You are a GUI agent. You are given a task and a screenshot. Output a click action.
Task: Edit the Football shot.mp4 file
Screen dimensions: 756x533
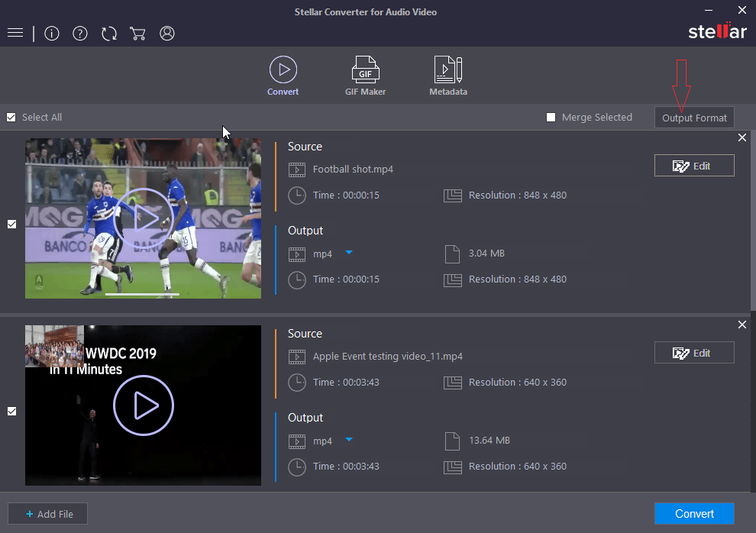pos(694,166)
